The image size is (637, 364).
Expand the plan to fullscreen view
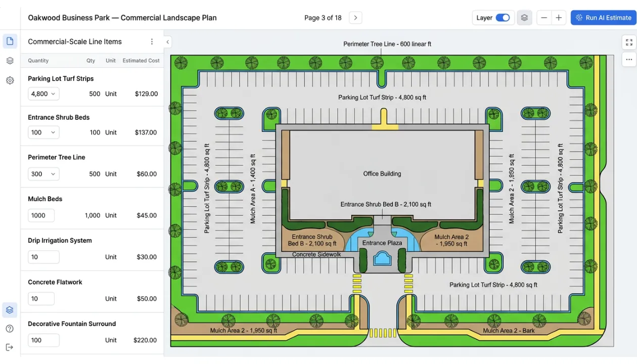[x=628, y=42]
